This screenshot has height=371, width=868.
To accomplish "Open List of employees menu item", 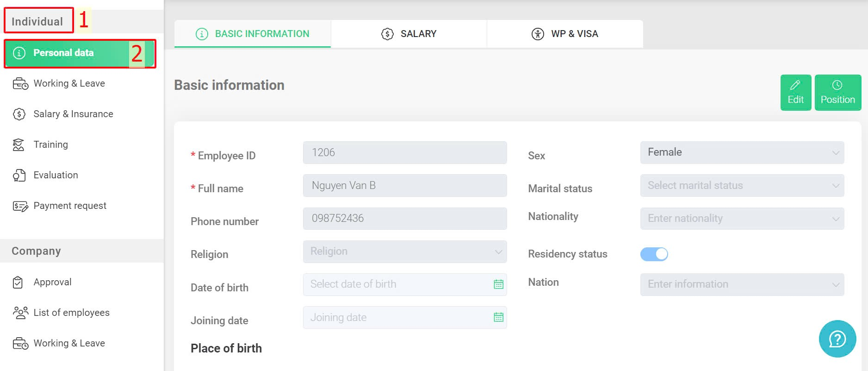I will pyautogui.click(x=71, y=313).
